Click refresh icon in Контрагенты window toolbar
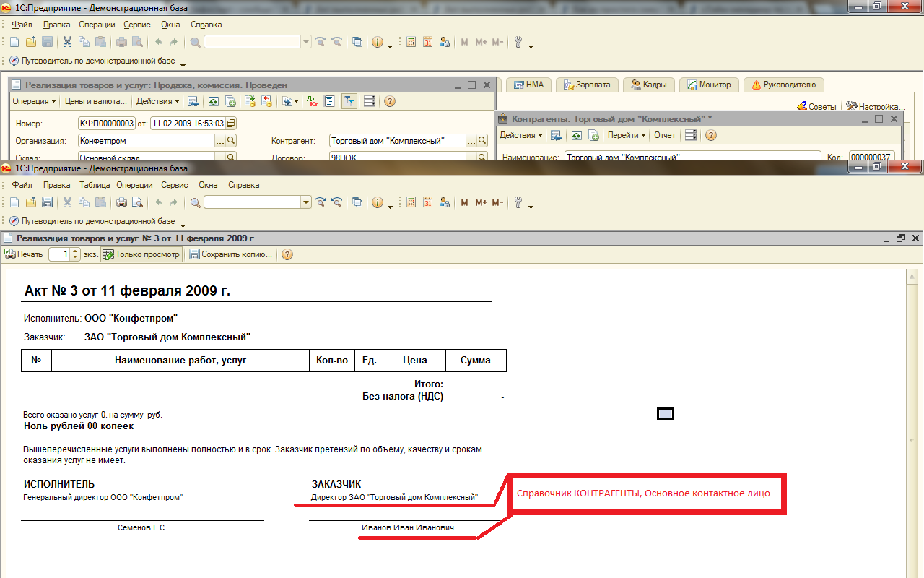Viewport: 924px width, 578px height. (577, 135)
